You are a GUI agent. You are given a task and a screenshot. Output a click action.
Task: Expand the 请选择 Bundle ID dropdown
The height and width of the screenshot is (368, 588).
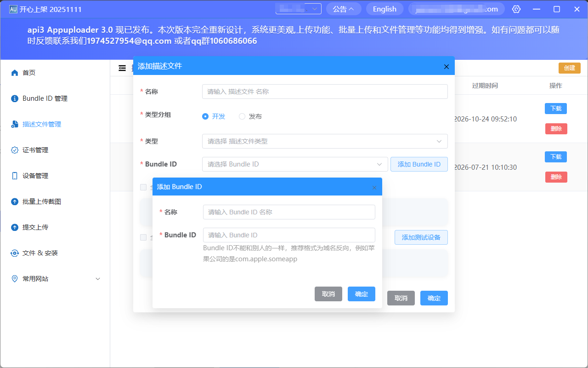[294, 164]
